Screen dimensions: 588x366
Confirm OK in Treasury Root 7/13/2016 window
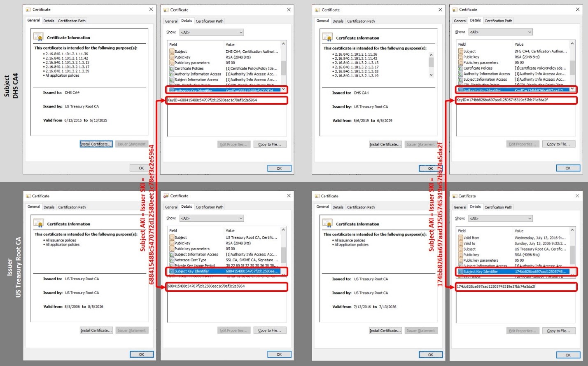point(431,354)
